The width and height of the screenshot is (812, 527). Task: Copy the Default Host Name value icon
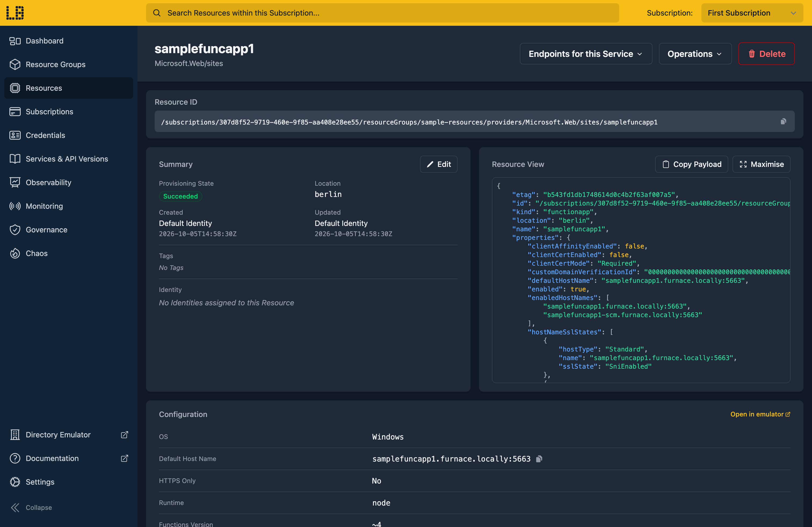point(539,459)
